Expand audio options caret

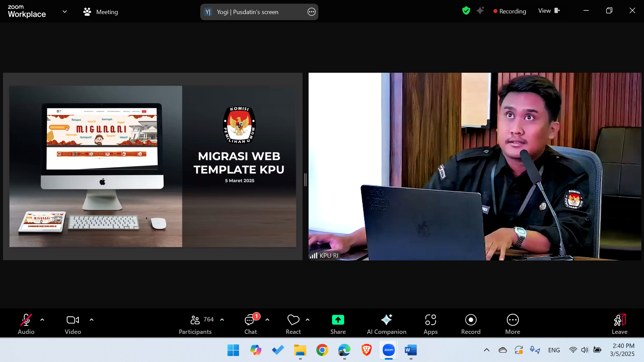tap(42, 320)
